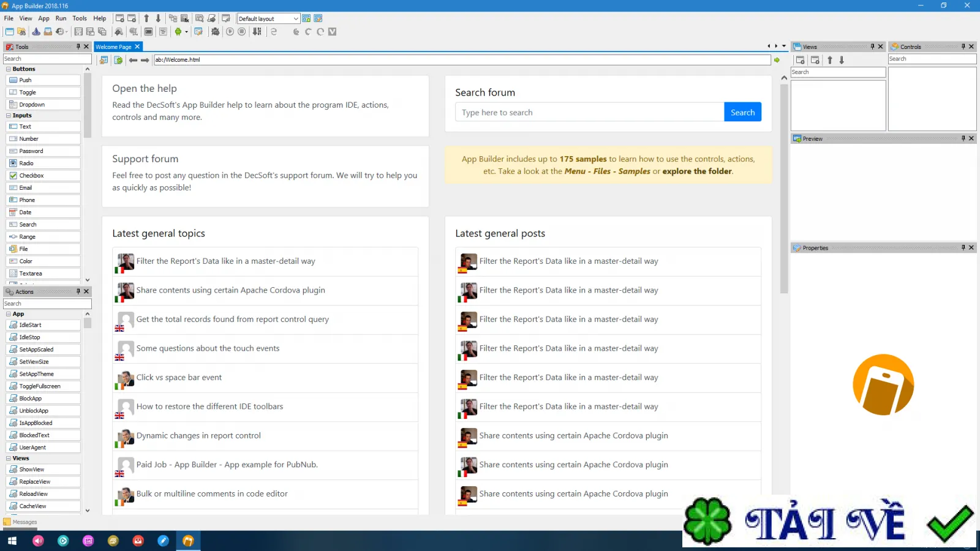
Task: Select the Toggle button control
Action: (x=43, y=92)
